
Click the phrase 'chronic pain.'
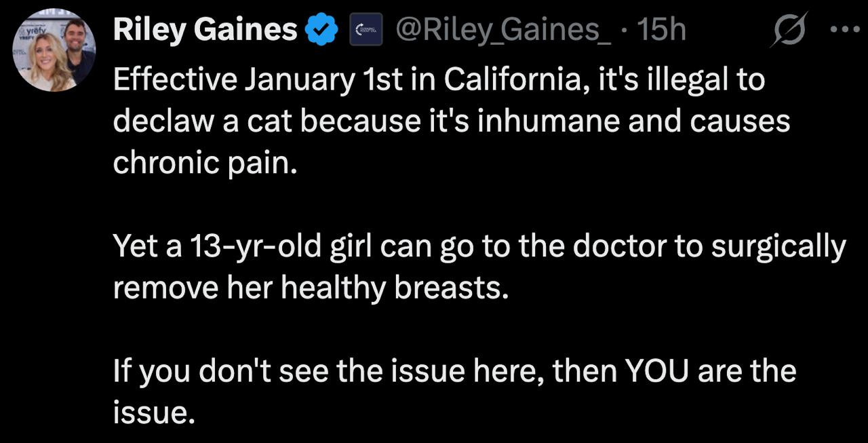tap(205, 165)
